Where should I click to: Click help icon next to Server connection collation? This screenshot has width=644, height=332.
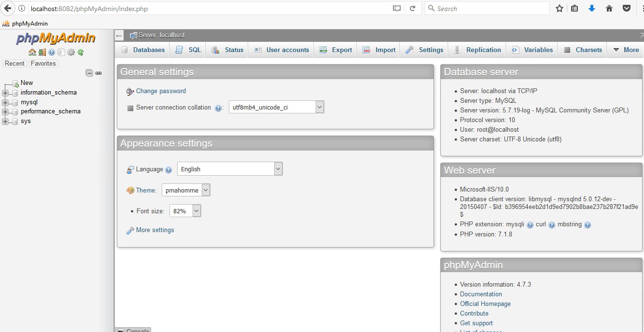[x=218, y=108]
